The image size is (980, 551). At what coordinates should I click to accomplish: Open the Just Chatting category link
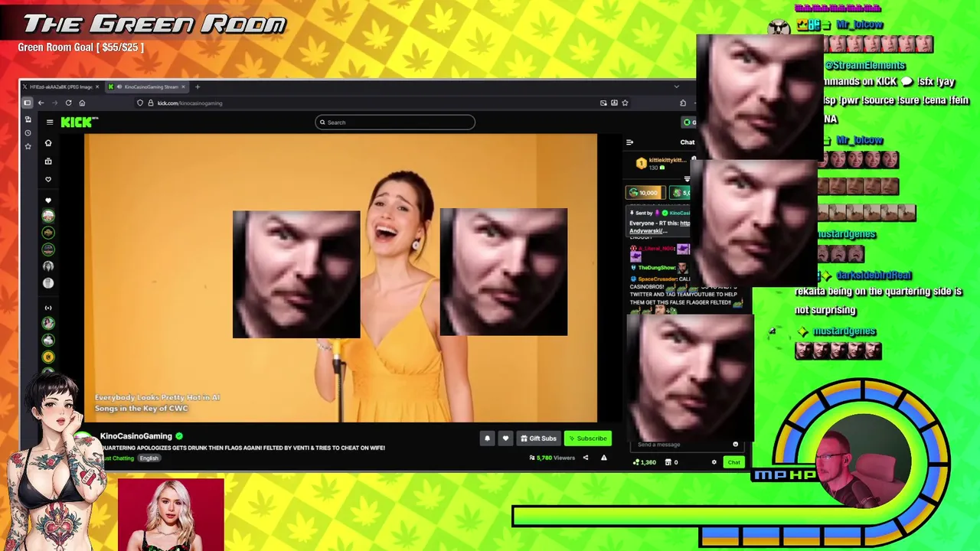point(117,458)
